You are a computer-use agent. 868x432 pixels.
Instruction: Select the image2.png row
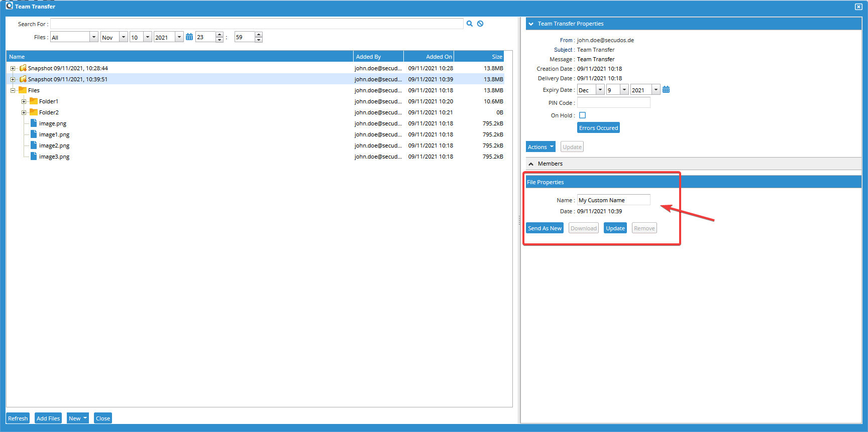click(x=256, y=146)
